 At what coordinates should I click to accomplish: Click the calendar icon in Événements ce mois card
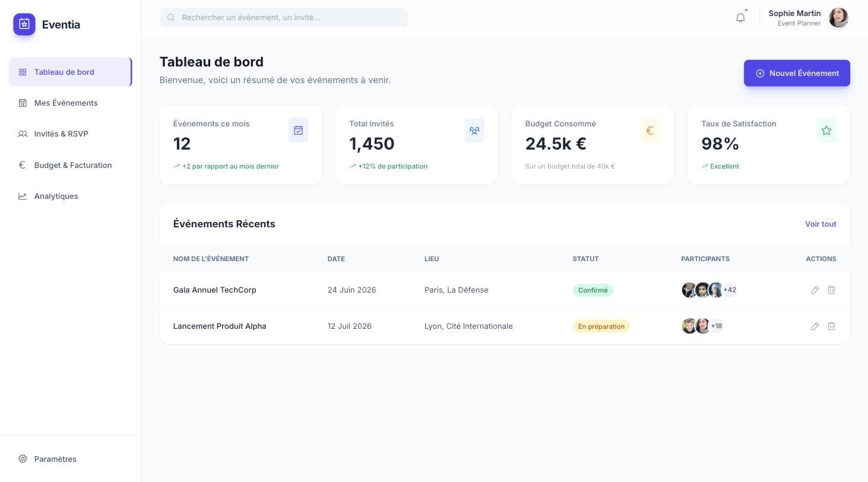[298, 131]
